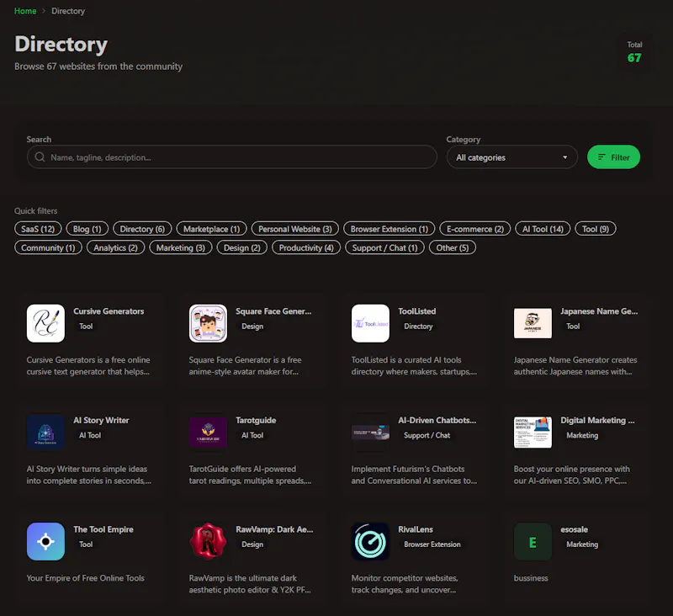Open the Square Face Generator avatar icon
Image resolution: width=673 pixels, height=616 pixels.
point(208,323)
